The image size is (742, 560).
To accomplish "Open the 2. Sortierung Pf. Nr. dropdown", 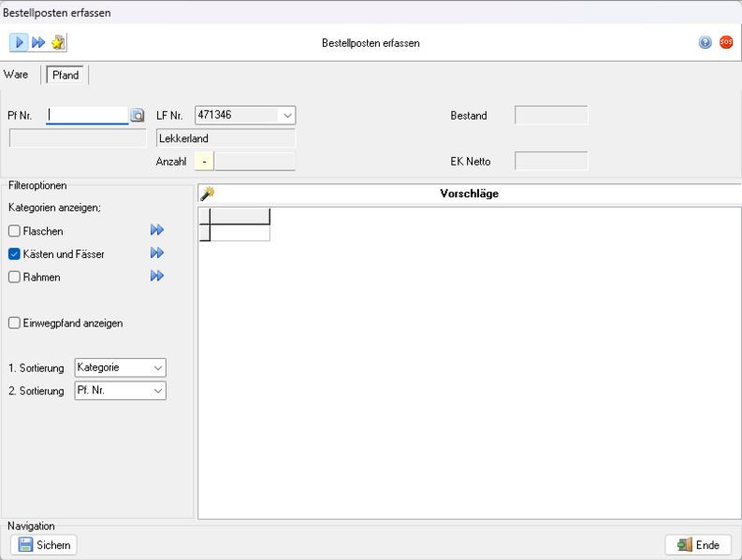I will point(120,391).
